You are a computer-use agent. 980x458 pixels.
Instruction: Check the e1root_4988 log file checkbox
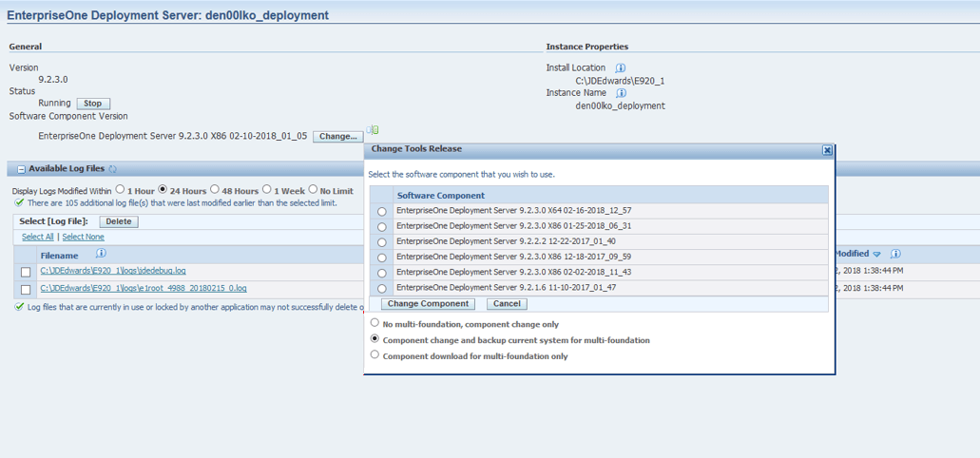click(26, 289)
